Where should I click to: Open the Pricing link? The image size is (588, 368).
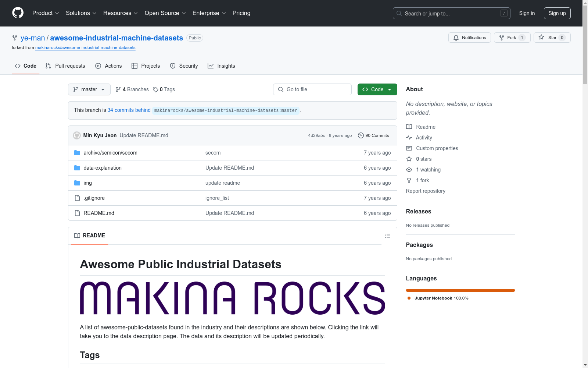[x=241, y=13]
